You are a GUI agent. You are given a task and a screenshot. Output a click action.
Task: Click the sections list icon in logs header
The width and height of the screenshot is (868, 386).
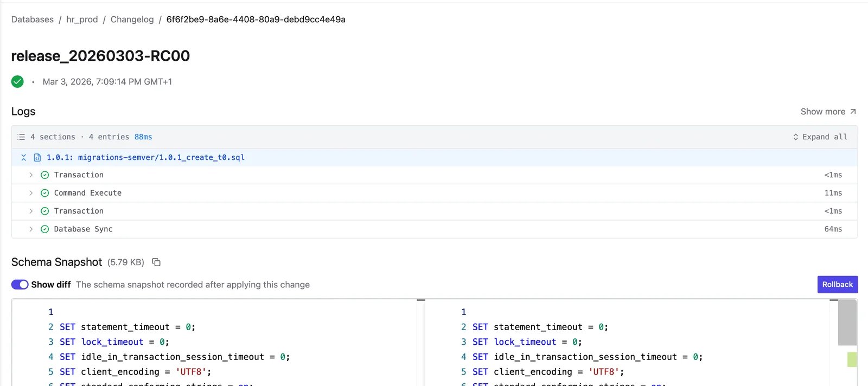click(x=21, y=137)
